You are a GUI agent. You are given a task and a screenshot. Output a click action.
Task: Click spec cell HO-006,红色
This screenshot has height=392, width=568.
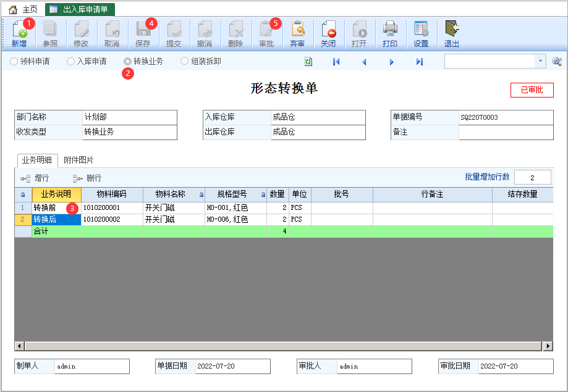click(236, 219)
